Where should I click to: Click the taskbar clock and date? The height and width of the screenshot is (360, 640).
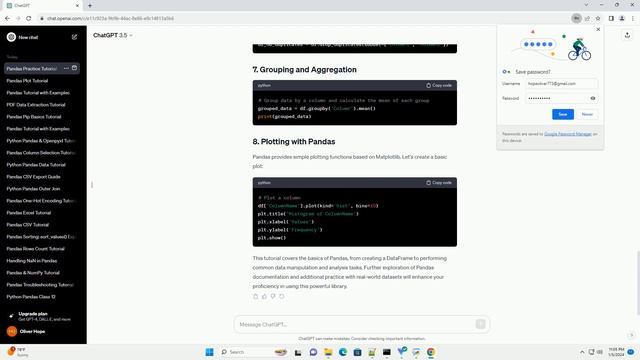[616, 352]
